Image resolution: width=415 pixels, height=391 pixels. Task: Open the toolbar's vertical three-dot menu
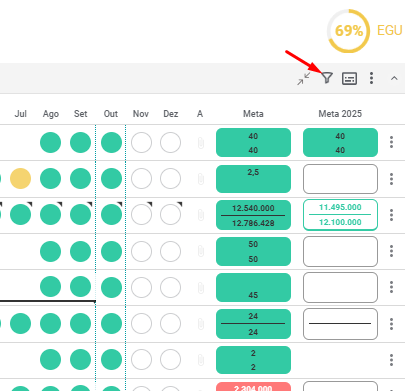pyautogui.click(x=371, y=78)
